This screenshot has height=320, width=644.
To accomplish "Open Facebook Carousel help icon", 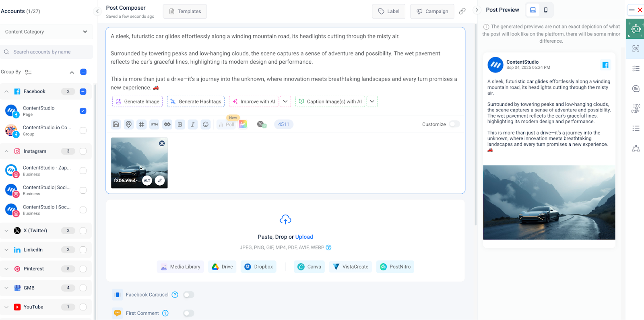I will 175,295.
